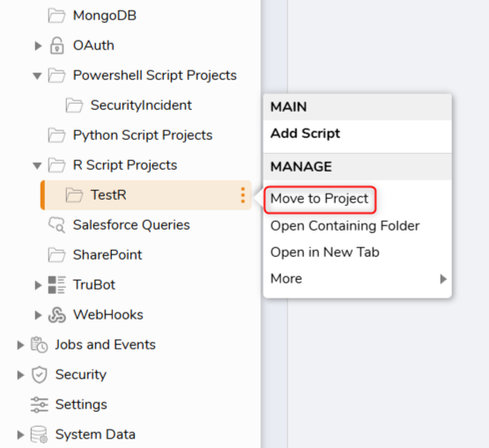Click the Settings sliders icon
This screenshot has height=448, width=489.
40,404
